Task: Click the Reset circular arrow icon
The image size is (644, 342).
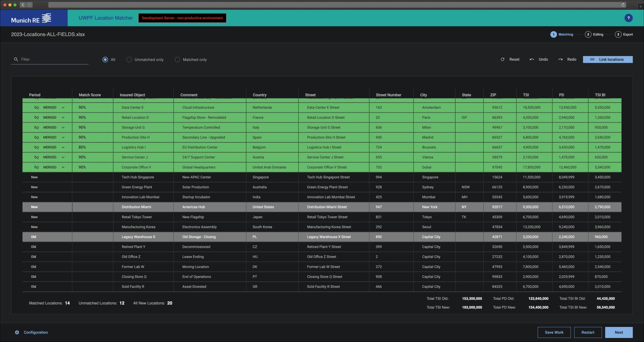Action: click(x=502, y=59)
